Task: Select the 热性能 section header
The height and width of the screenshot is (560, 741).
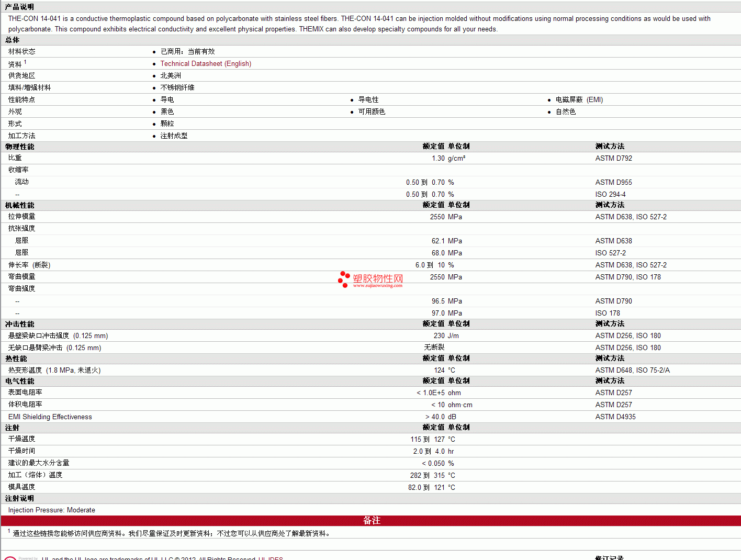Action: coord(16,359)
